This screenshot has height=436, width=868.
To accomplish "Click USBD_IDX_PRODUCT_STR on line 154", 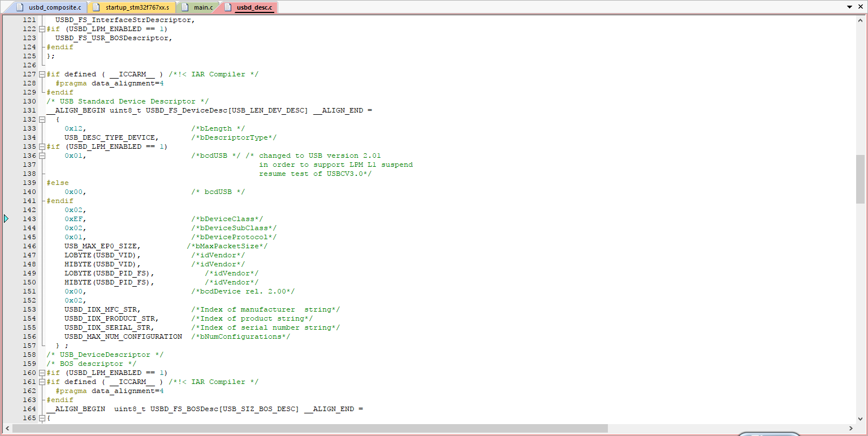I will pos(109,318).
